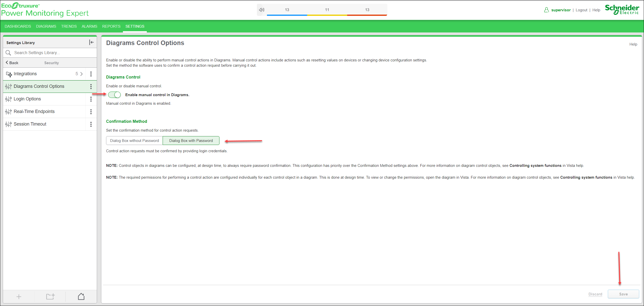Expand the Integrations category with the chevron

click(82, 74)
